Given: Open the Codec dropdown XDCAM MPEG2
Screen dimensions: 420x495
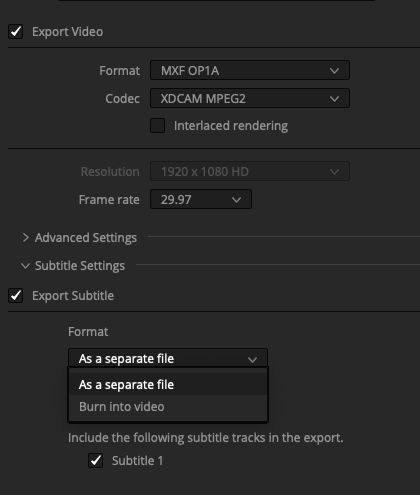Looking at the screenshot, I should click(x=250, y=98).
